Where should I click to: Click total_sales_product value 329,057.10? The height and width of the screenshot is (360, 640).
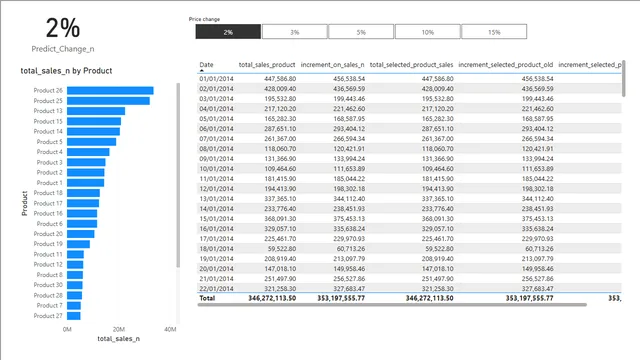[x=280, y=229]
